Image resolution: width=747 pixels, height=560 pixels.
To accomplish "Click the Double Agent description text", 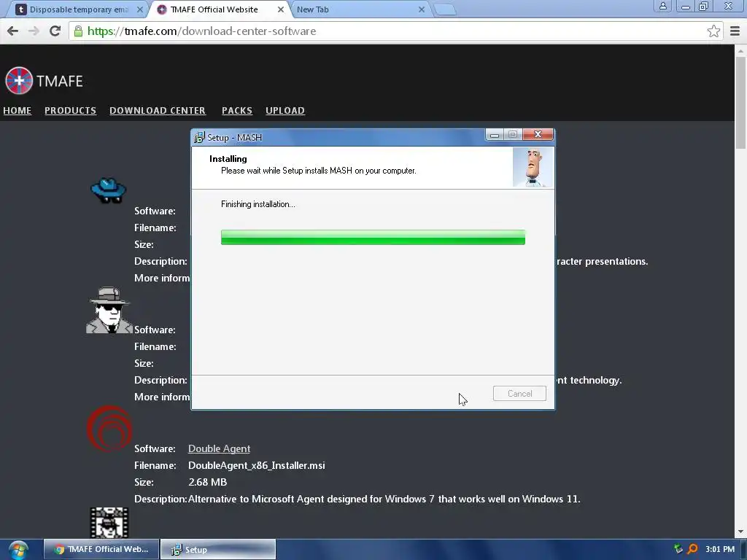I will (384, 499).
